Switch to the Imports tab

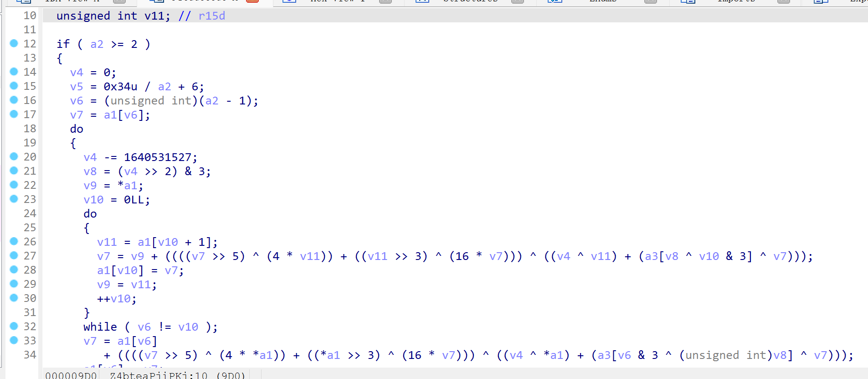[x=736, y=1]
